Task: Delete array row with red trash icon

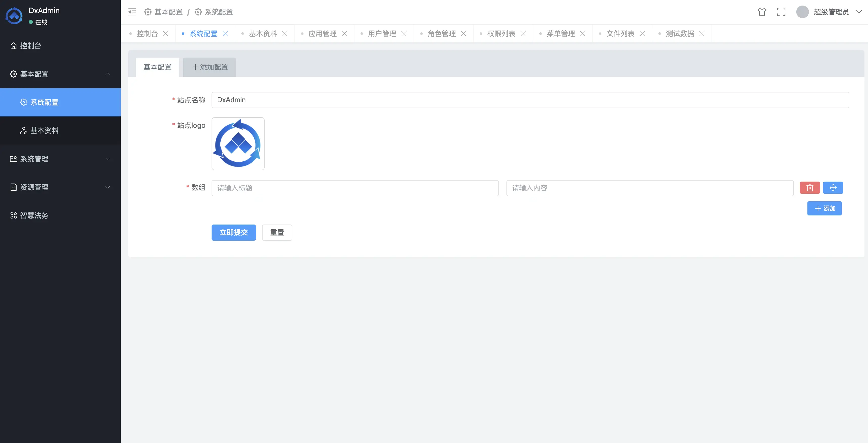Action: coord(809,188)
